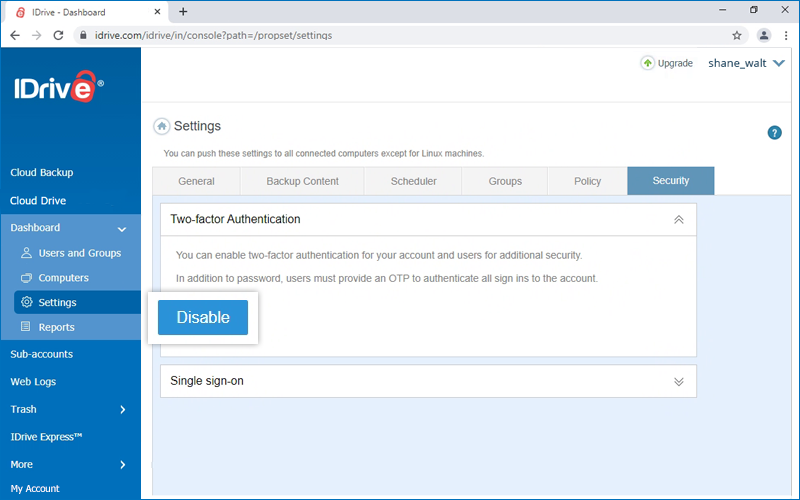The height and width of the screenshot is (500, 800).
Task: Bookmark this page with the star icon
Action: (x=736, y=35)
